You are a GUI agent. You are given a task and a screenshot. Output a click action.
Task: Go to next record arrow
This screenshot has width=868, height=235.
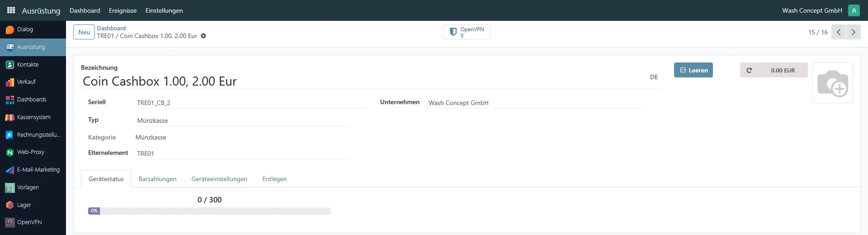tap(853, 32)
